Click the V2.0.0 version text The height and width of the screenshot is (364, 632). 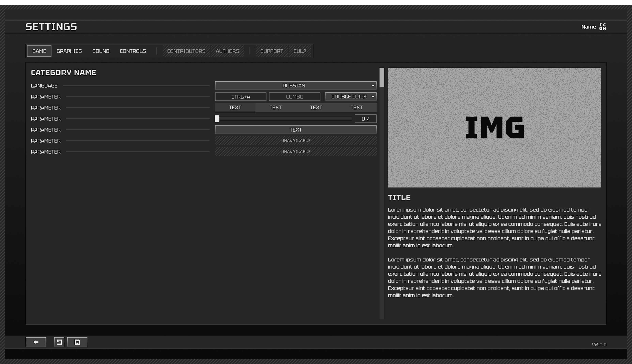599,344
